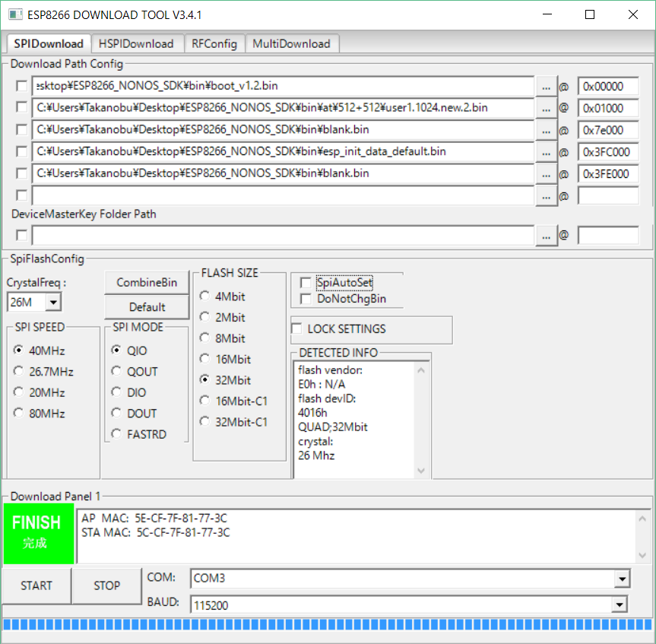Edit the 0x00000 address field
This screenshot has height=644, width=656.
[608, 87]
